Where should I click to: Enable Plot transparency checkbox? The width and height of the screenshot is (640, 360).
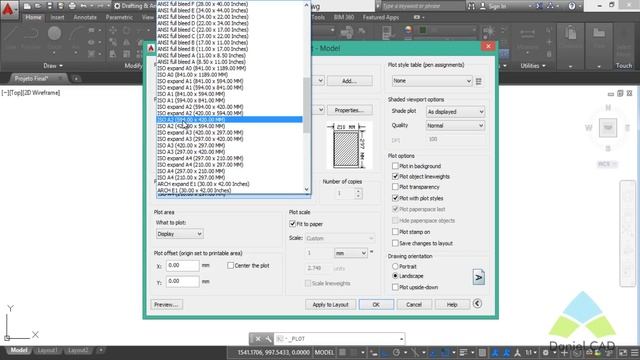click(395, 187)
